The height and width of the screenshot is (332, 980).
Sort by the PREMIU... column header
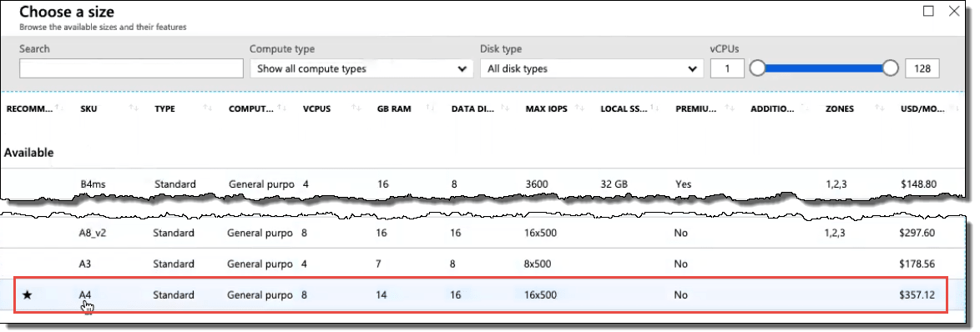[x=695, y=108]
